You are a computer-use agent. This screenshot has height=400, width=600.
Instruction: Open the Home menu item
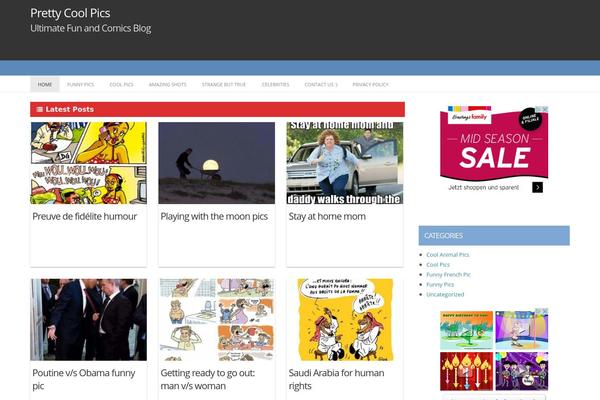[45, 85]
